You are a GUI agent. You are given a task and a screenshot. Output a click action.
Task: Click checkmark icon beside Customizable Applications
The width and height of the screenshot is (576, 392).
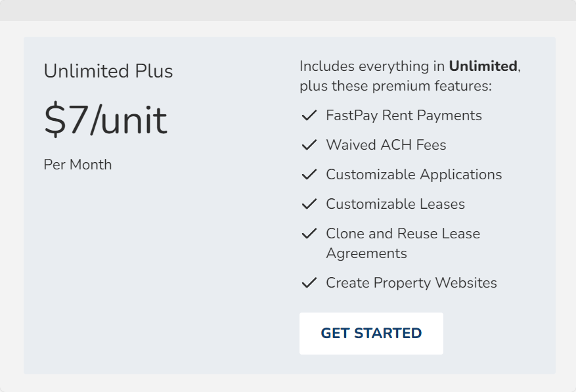click(309, 175)
